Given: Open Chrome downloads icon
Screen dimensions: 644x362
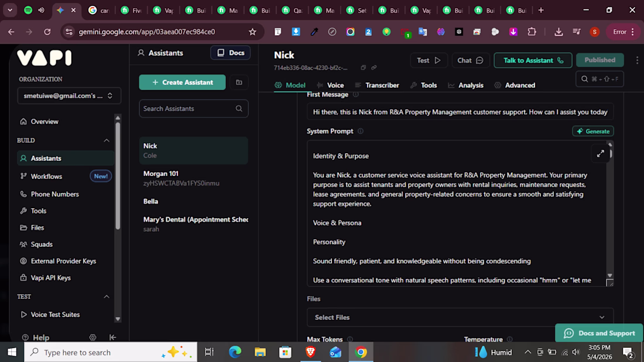Looking at the screenshot, I should 559,32.
